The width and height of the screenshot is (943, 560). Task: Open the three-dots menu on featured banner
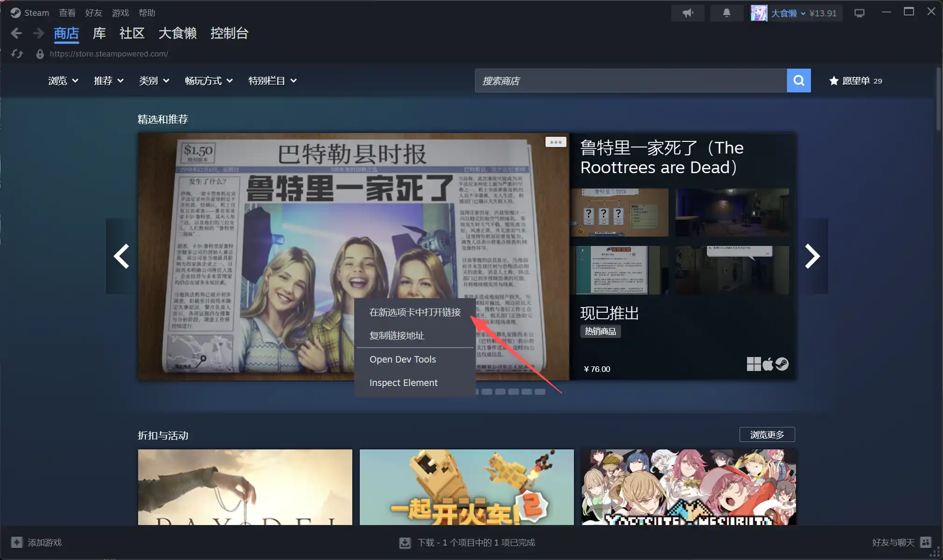[x=555, y=142]
